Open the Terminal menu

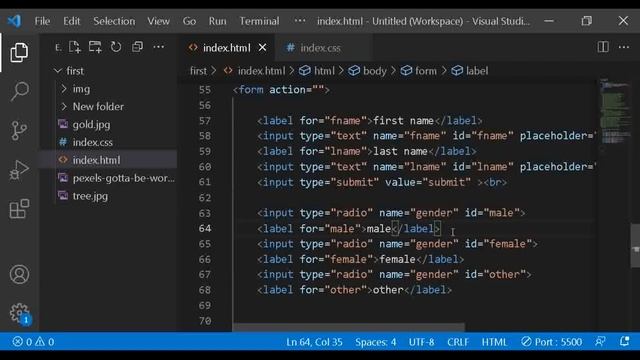(x=259, y=21)
